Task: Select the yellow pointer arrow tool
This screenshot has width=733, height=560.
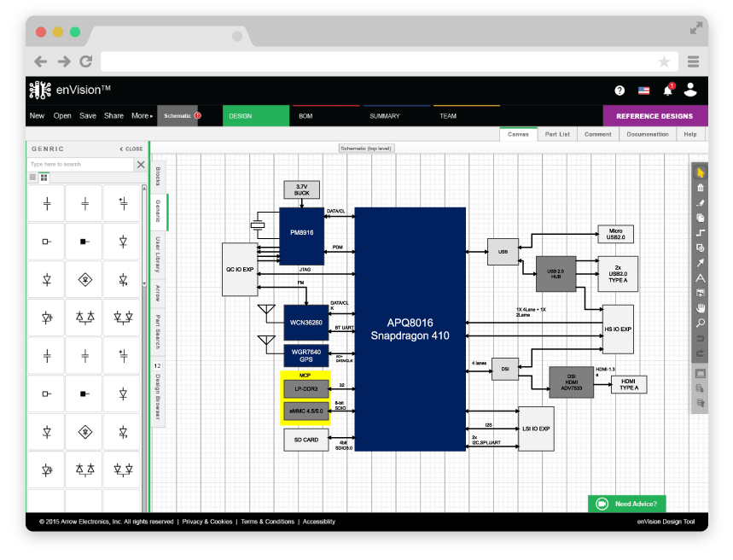Action: pos(700,173)
